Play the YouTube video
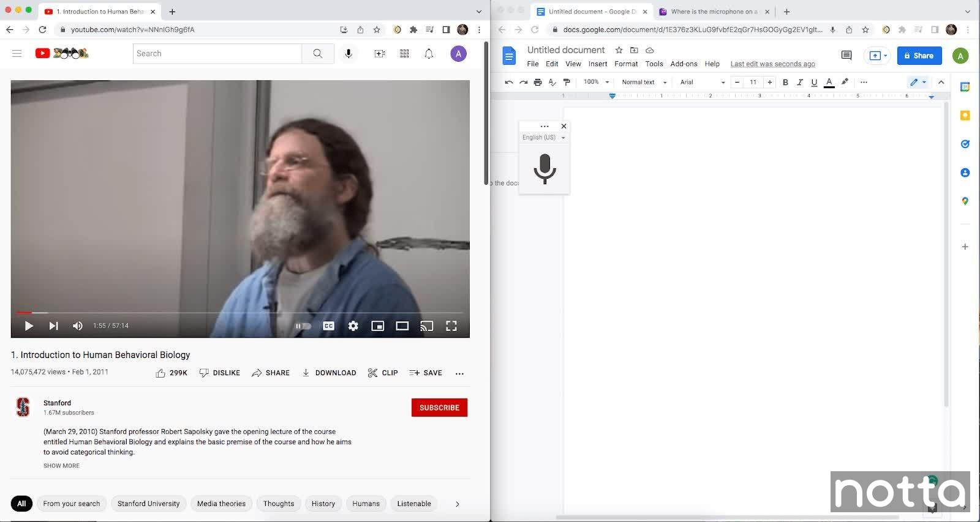Screen dimensions: 980x522 point(29,326)
